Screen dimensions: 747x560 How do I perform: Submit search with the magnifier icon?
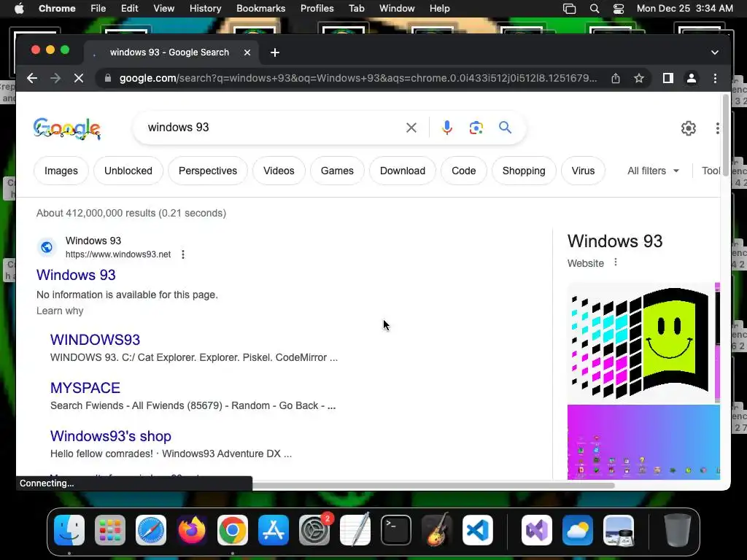(x=505, y=128)
